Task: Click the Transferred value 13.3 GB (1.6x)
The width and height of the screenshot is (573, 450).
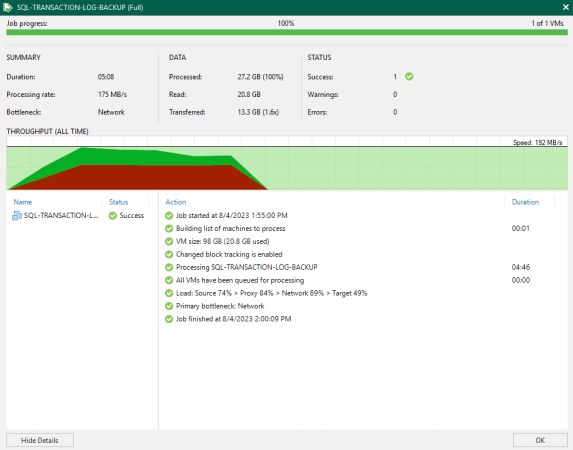Action: click(258, 112)
